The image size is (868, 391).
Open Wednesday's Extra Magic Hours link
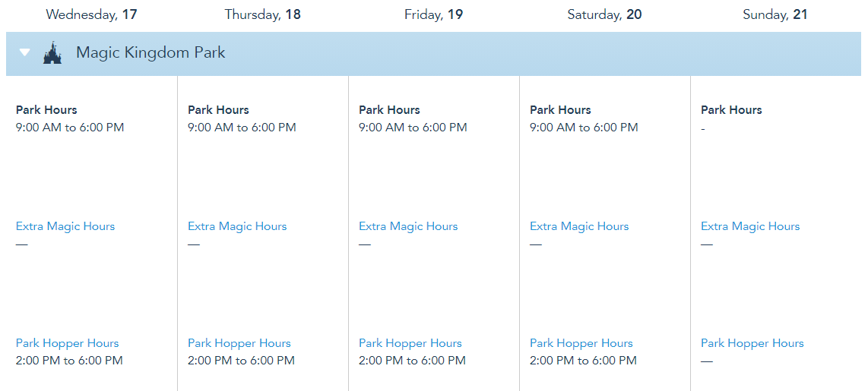[65, 226]
